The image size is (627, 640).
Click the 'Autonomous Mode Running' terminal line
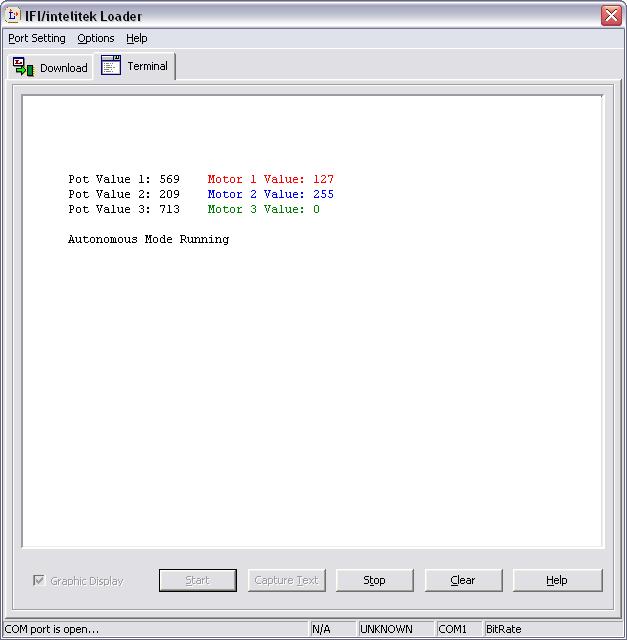(148, 240)
